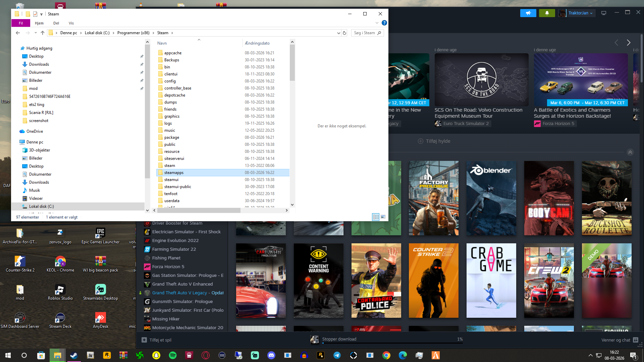Open Steam notifications bell icon
644x362 pixels.
point(547,13)
